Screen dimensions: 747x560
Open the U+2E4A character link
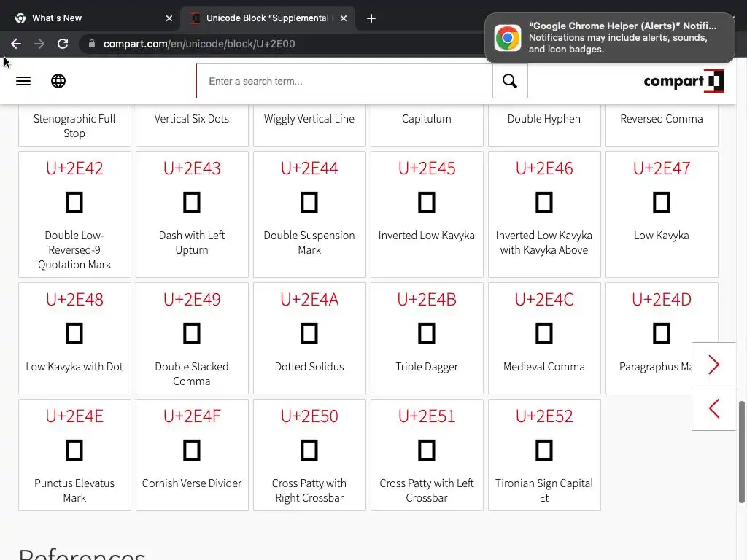pos(309,300)
